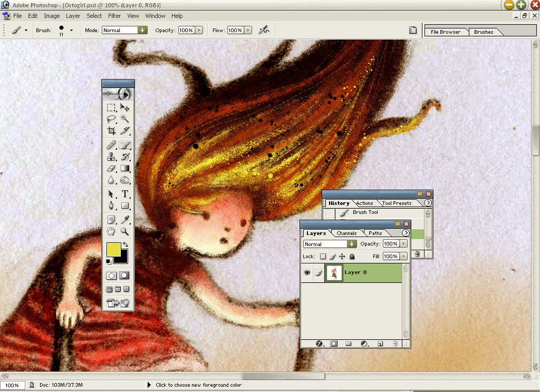This screenshot has height=392, width=540.
Task: Switch to Full Screen with menu bar
Action: (x=118, y=289)
